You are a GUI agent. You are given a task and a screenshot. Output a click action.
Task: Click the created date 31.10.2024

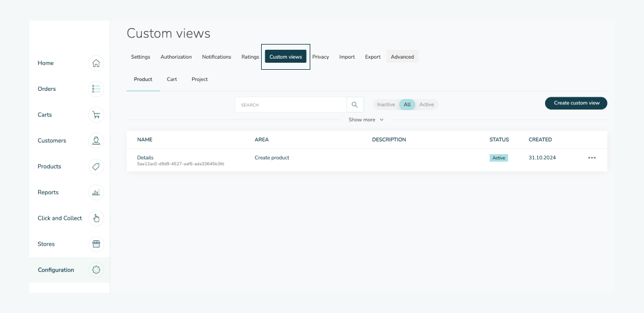tap(542, 158)
